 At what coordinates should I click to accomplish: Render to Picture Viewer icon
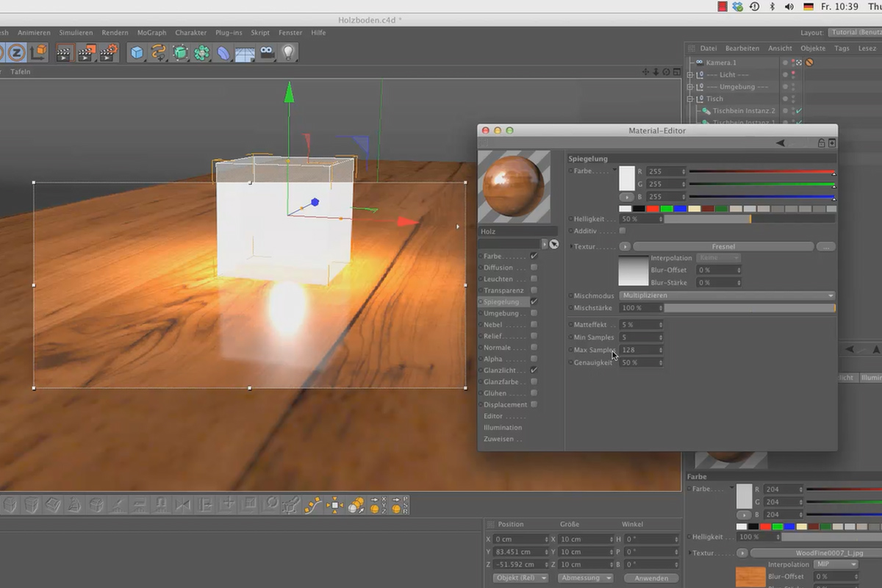[x=87, y=52]
